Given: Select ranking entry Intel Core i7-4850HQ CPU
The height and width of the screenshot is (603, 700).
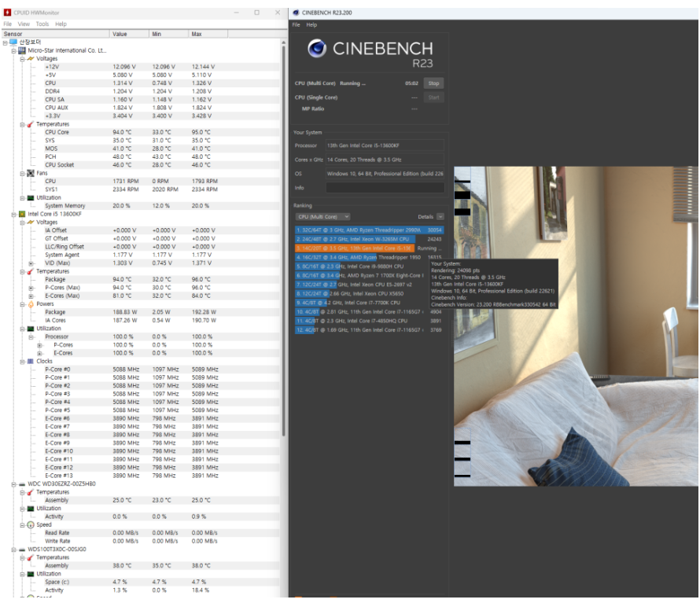Looking at the screenshot, I should coord(369,321).
